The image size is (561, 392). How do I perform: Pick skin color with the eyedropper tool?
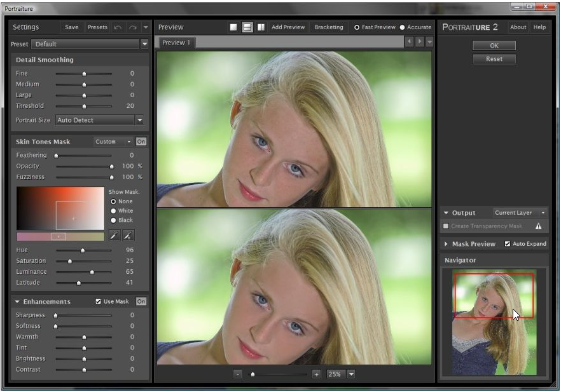114,236
